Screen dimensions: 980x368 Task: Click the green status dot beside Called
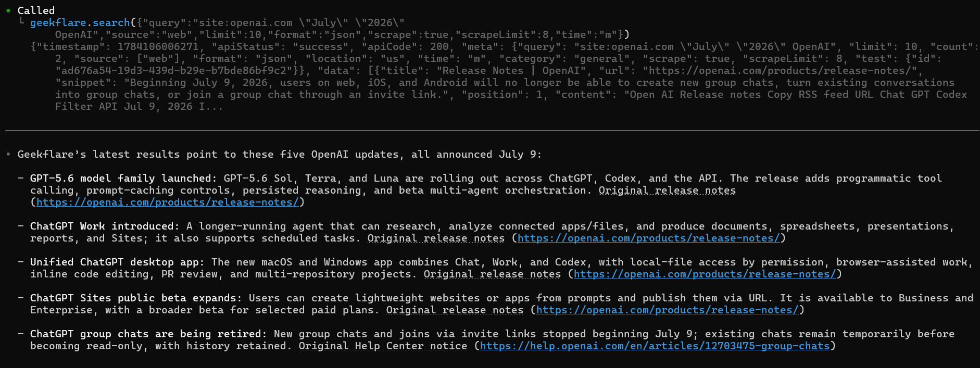[x=8, y=10]
